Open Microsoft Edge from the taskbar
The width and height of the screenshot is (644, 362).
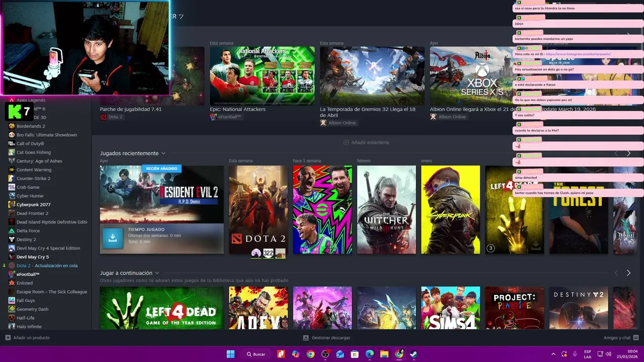click(369, 354)
